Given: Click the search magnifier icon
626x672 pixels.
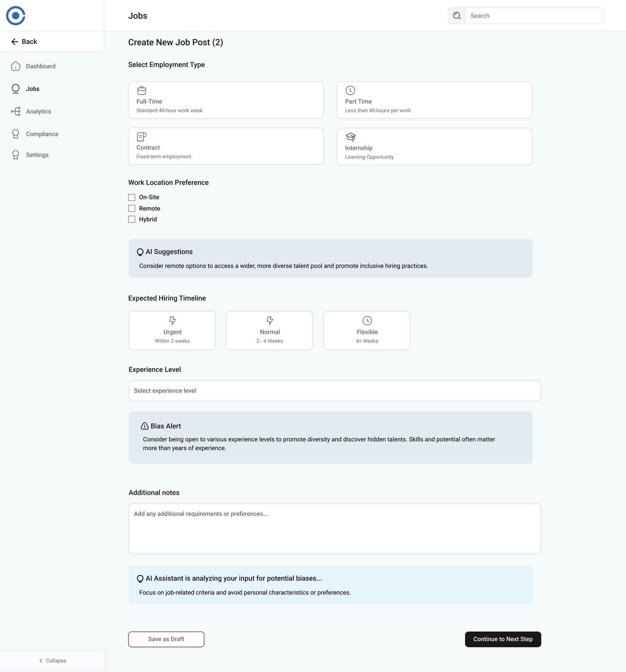Looking at the screenshot, I should pyautogui.click(x=457, y=15).
